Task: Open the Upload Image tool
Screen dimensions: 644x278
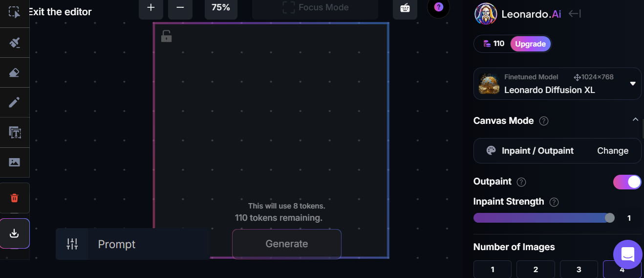Action: (x=15, y=162)
